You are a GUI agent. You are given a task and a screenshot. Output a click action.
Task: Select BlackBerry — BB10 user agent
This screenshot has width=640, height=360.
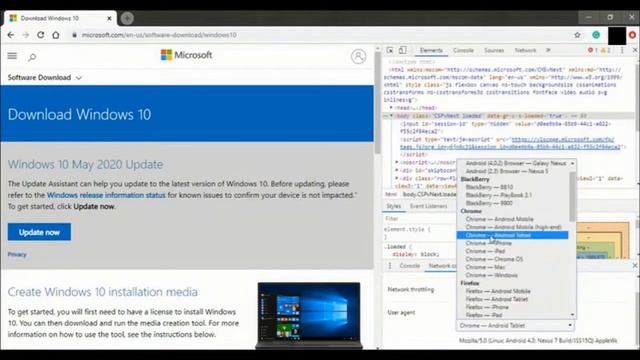[x=512, y=187]
